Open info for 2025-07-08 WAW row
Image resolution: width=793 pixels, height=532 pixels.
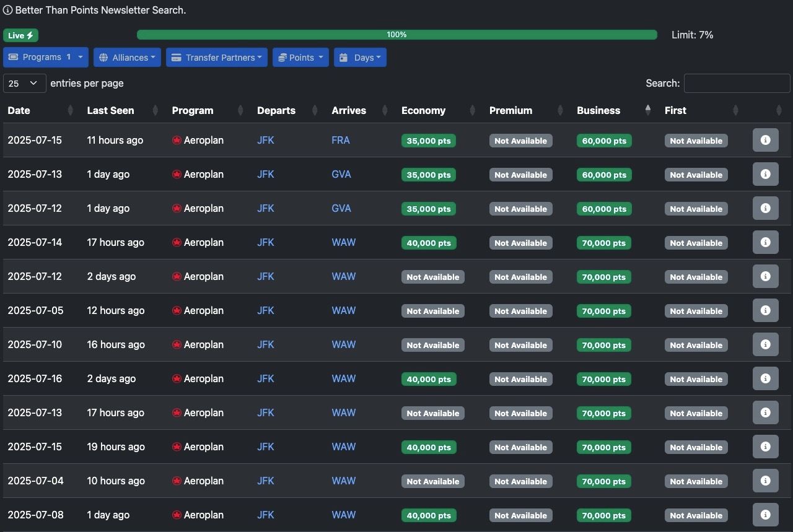[765, 515]
